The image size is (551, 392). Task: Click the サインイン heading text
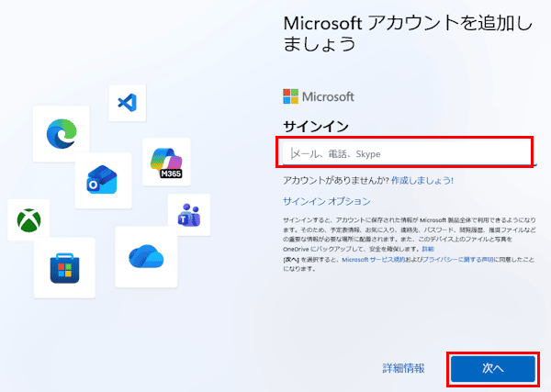[x=316, y=126]
